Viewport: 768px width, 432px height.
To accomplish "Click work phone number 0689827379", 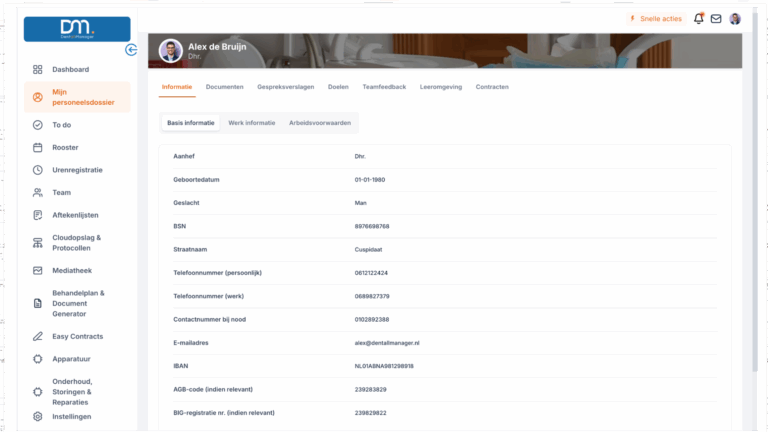I will 372,296.
